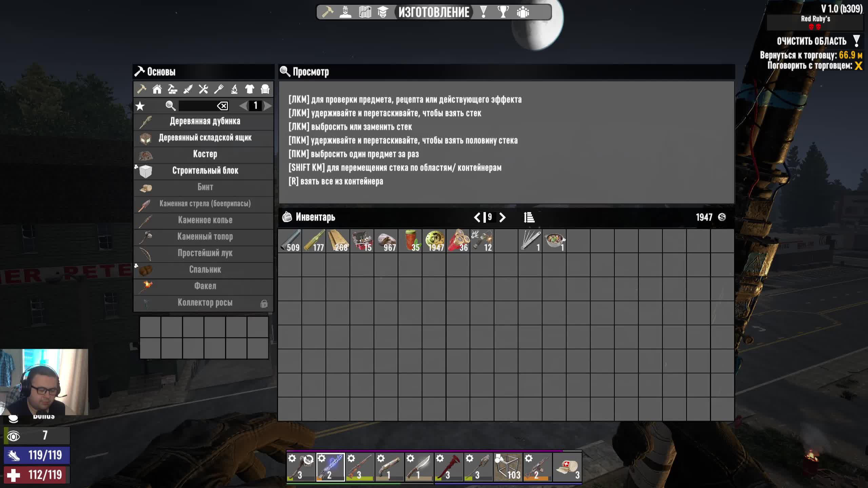The image size is (868, 488).
Task: Select the science microscope category filter
Action: [x=234, y=89]
